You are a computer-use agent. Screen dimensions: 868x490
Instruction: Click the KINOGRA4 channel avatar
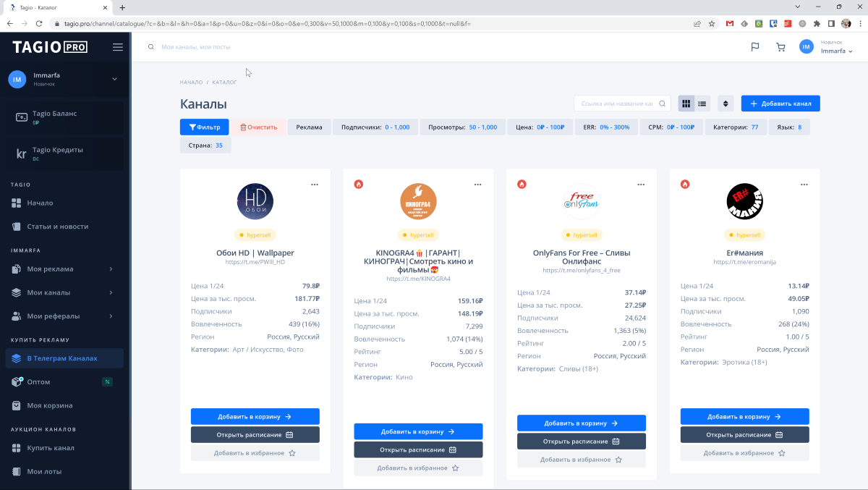coord(419,202)
